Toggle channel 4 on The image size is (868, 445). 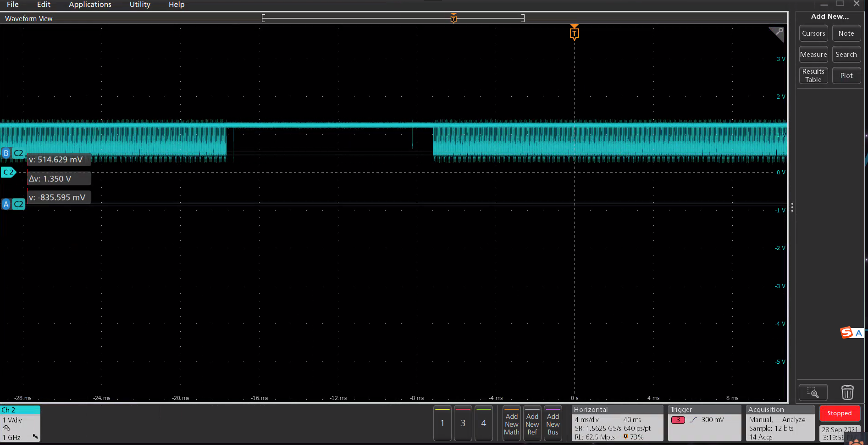483,423
